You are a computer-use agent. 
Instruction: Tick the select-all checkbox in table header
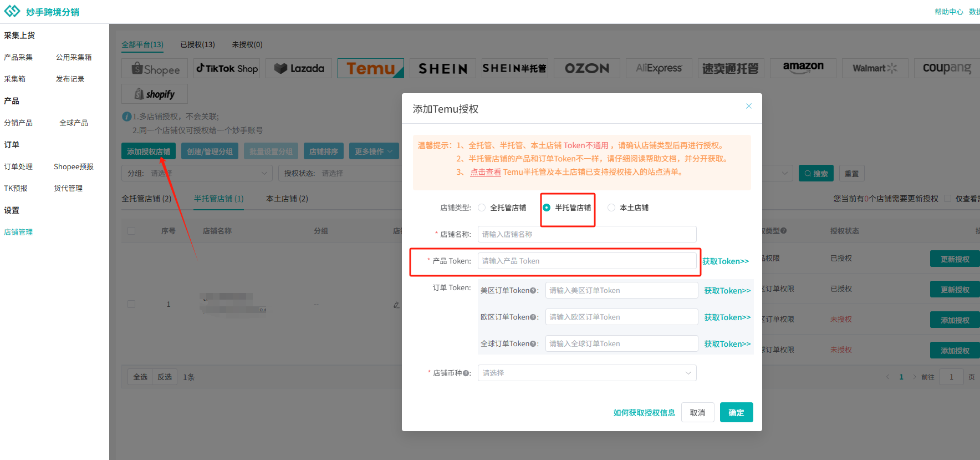click(131, 231)
